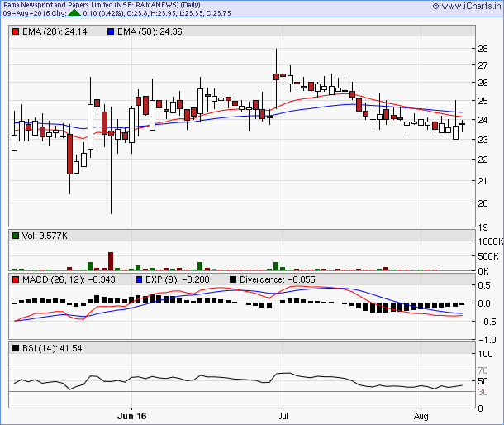Select the 'EMA (20): 24.14' label
Image resolution: width=504 pixels, height=425 pixels.
click(x=55, y=31)
